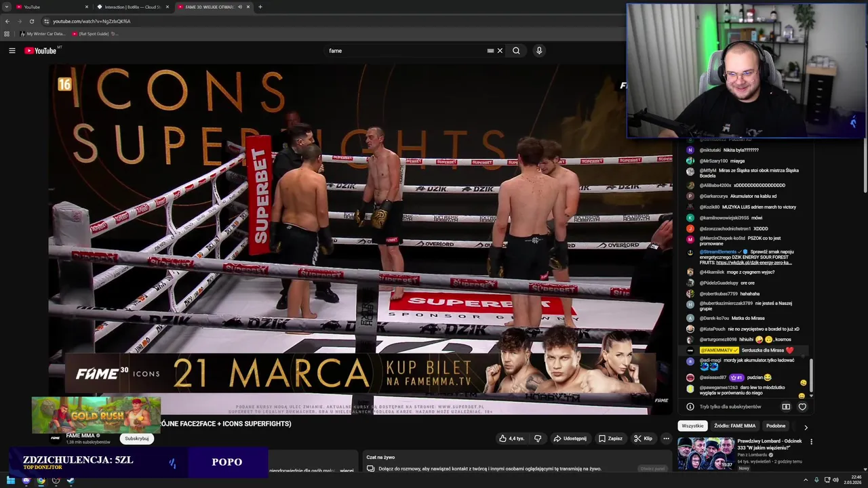
Task: Click Otwórz panel chat button
Action: (x=653, y=468)
